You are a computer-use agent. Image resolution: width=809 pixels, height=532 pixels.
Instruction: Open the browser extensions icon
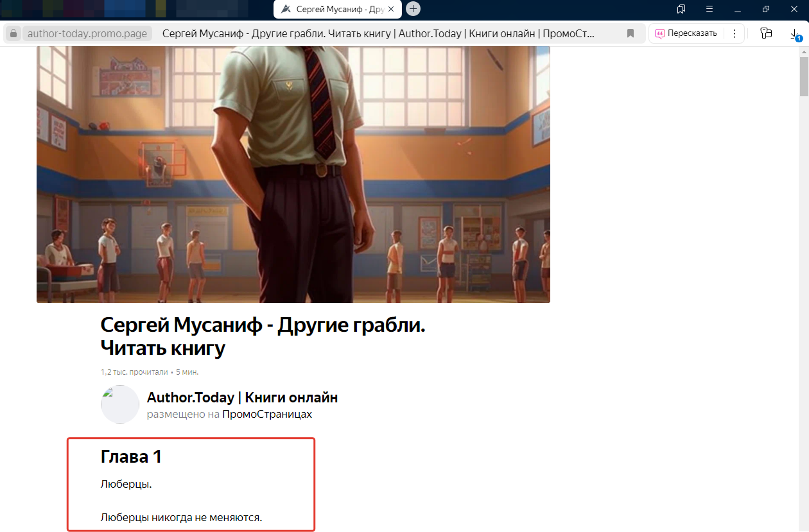point(765,33)
